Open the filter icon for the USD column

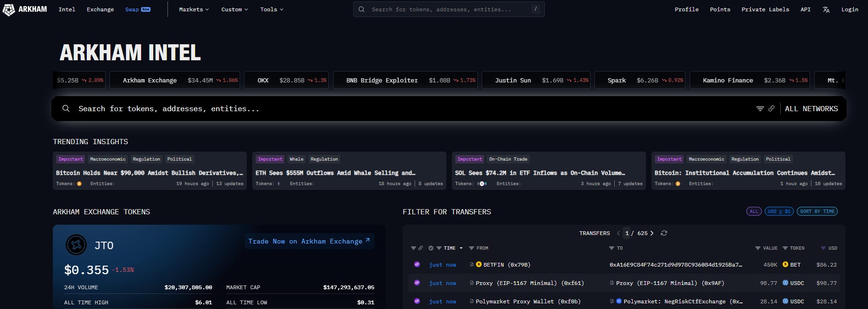pyautogui.click(x=823, y=248)
